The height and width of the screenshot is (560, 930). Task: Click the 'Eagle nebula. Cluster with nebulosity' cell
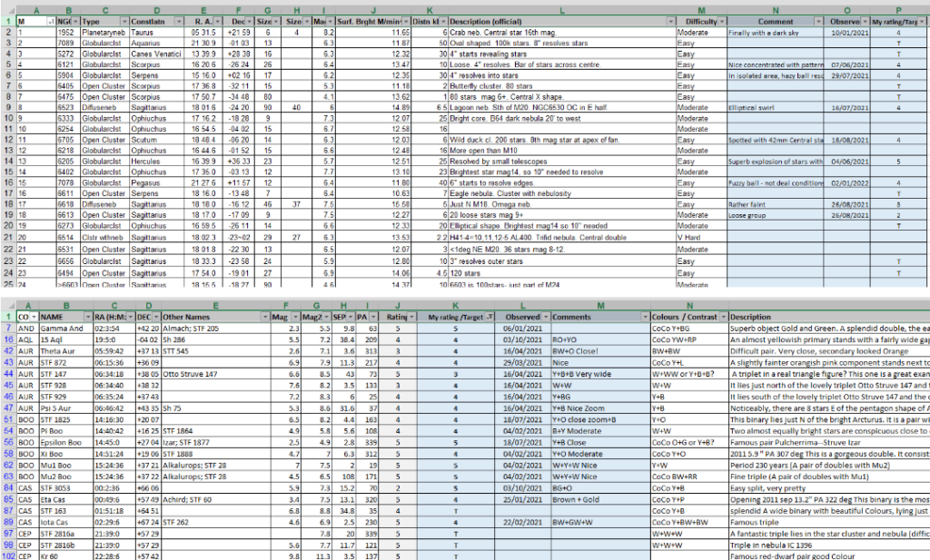click(561, 194)
